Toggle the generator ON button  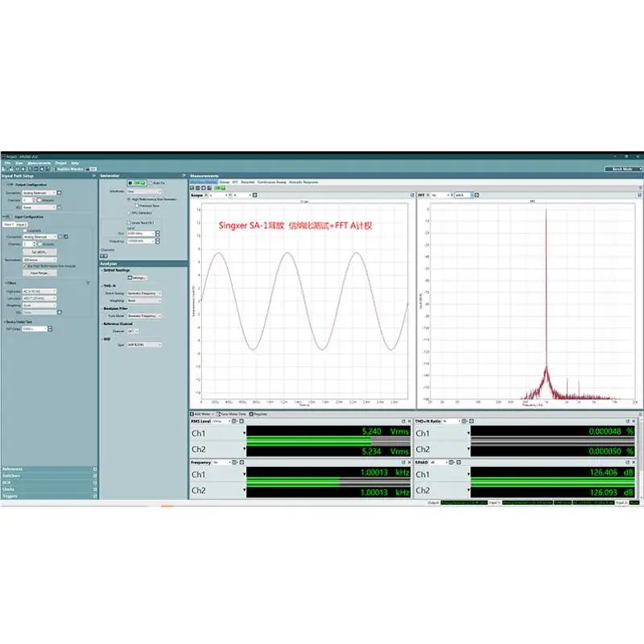click(137, 183)
